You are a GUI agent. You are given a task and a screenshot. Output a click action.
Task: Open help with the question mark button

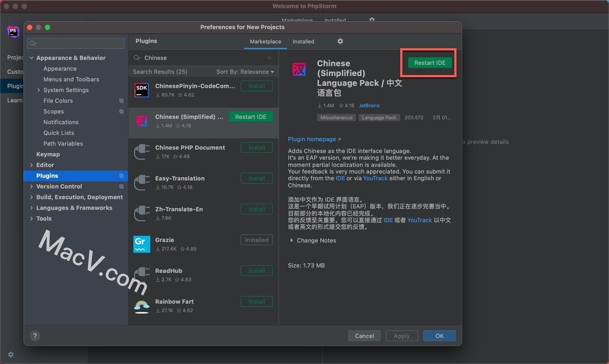click(35, 336)
